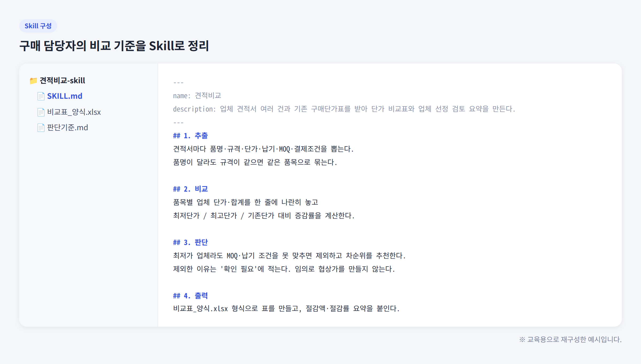Image resolution: width=641 pixels, height=364 pixels.
Task: Click the line starting 견적서마다 품명
Action: click(263, 149)
